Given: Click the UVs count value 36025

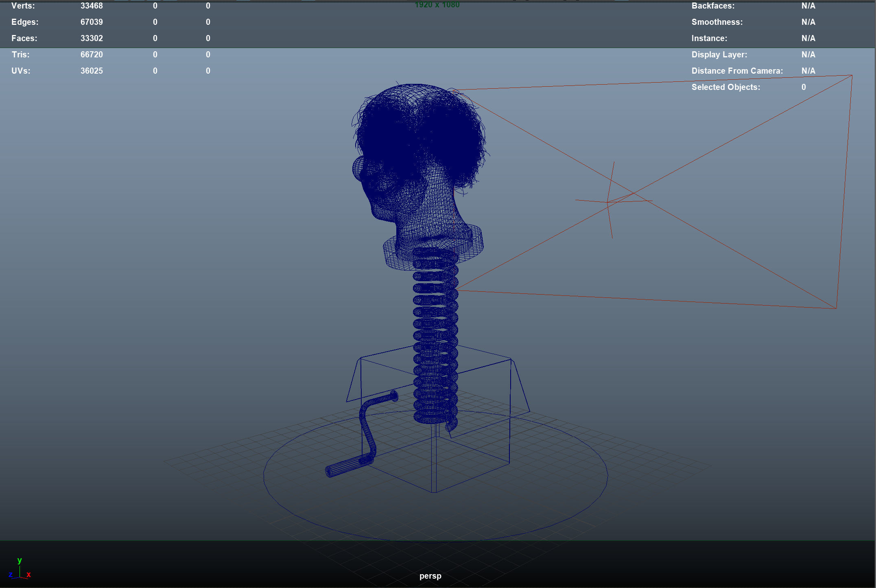Looking at the screenshot, I should pos(92,71).
